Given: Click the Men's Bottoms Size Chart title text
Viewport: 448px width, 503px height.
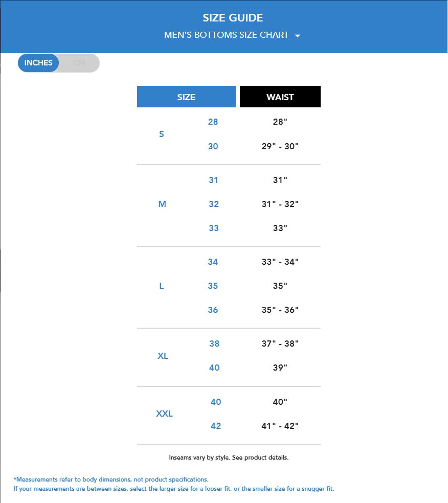Looking at the screenshot, I should pos(226,35).
